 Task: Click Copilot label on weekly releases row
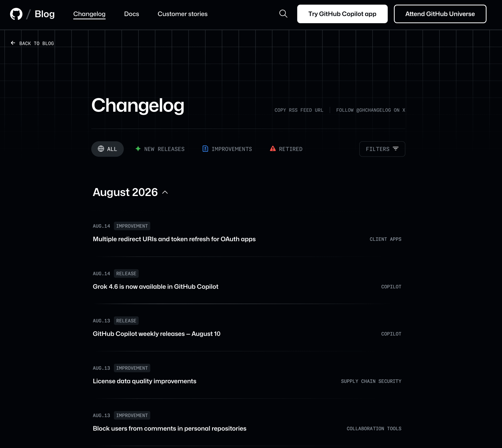tap(391, 334)
